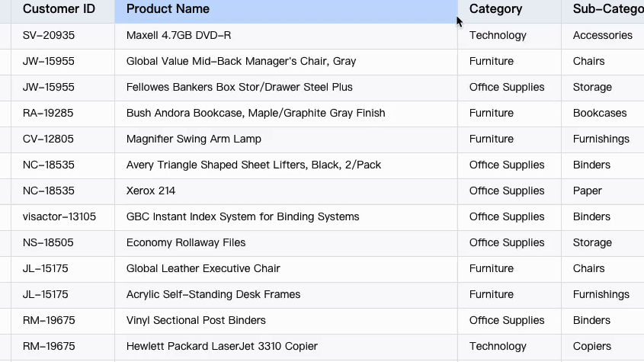The width and height of the screenshot is (644, 362).
Task: Click the Xerox 214 product cell
Action: point(151,191)
